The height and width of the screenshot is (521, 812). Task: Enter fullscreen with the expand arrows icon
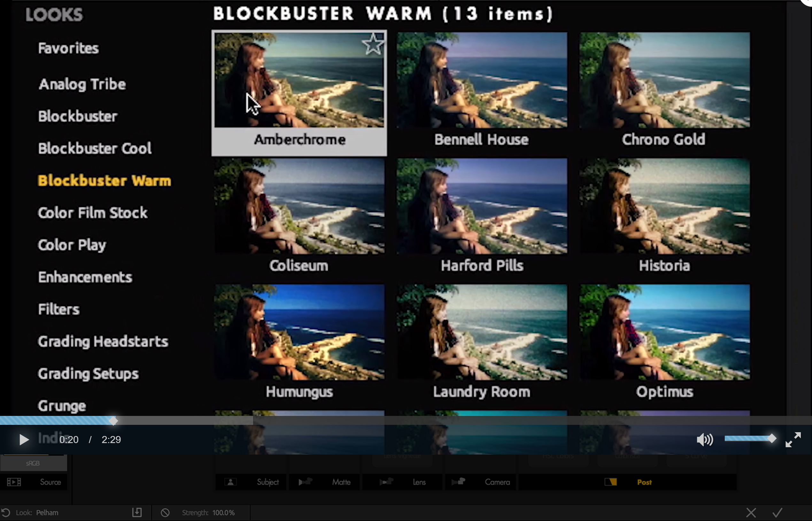tap(793, 440)
